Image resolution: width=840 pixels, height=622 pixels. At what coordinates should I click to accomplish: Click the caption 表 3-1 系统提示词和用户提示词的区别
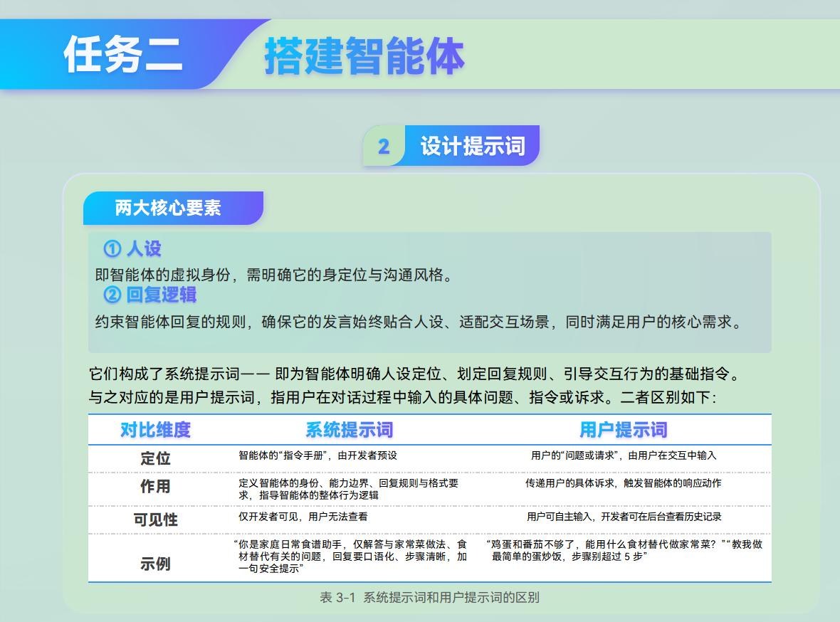pyautogui.click(x=429, y=597)
